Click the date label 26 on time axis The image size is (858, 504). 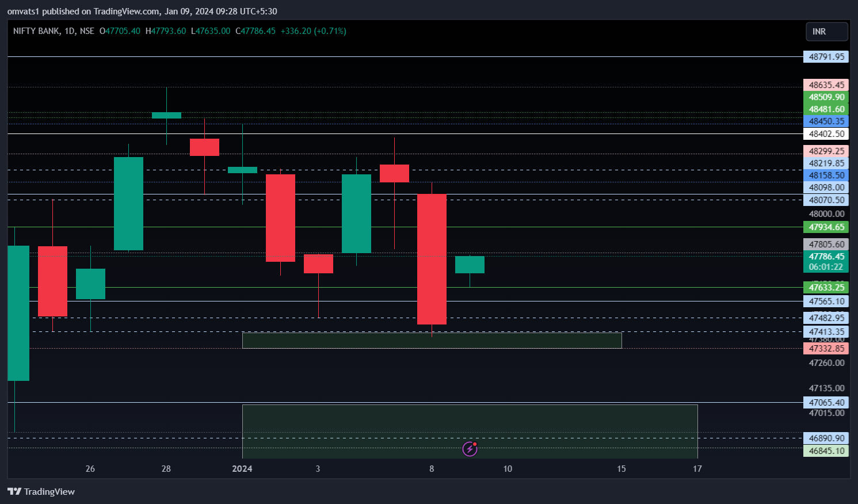(x=90, y=469)
